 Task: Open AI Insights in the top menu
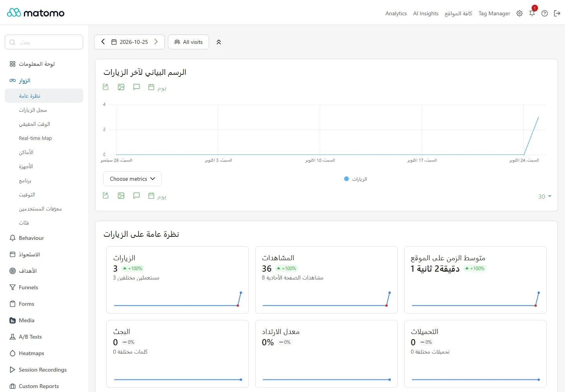[426, 13]
